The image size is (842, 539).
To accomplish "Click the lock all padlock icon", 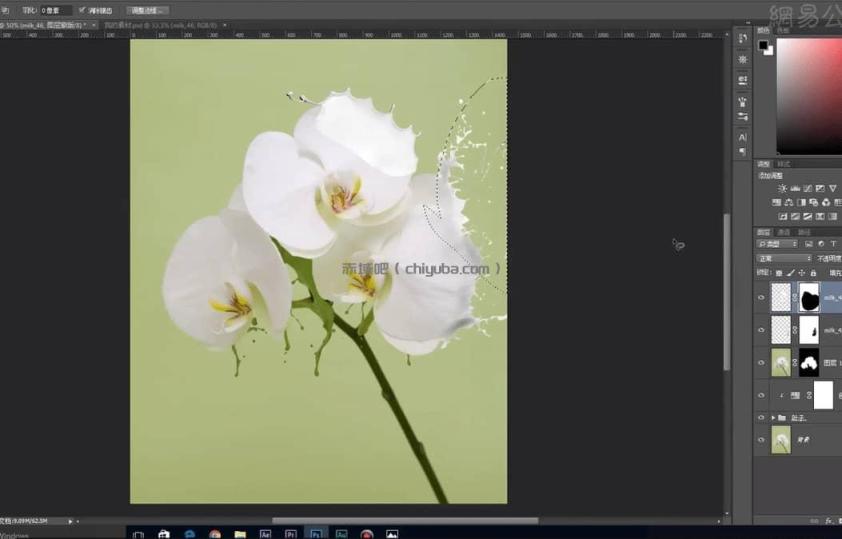I will coord(814,273).
